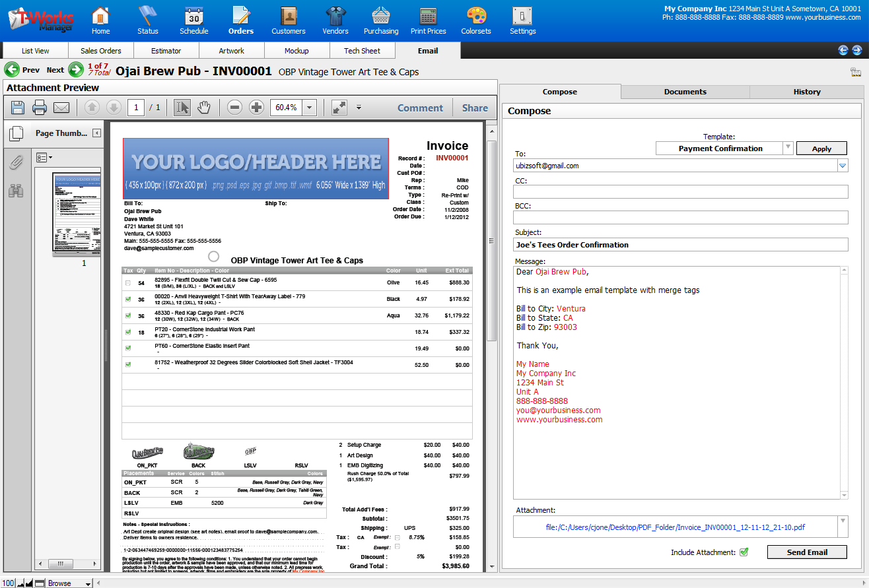869x588 pixels.
Task: Zoom in the PDF with plus button
Action: pyautogui.click(x=256, y=108)
